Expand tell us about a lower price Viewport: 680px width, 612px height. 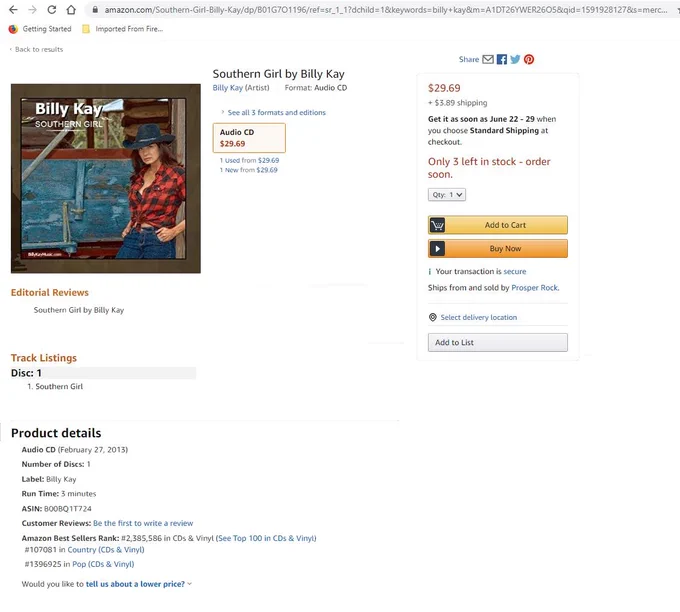tap(138, 584)
